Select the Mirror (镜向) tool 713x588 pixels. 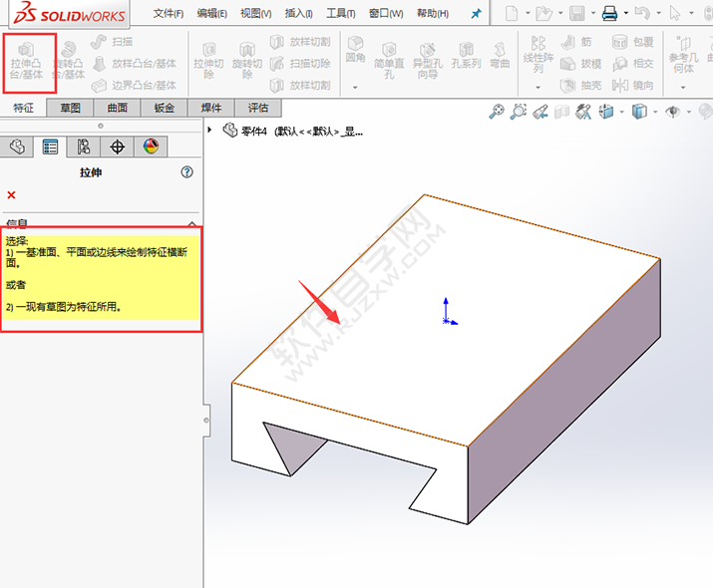tap(632, 85)
